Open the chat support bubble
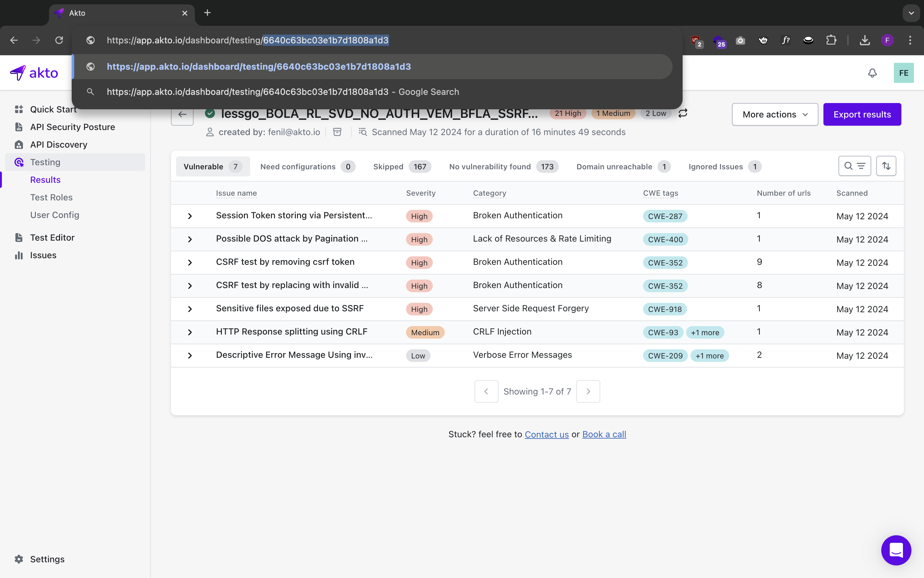 pos(896,550)
